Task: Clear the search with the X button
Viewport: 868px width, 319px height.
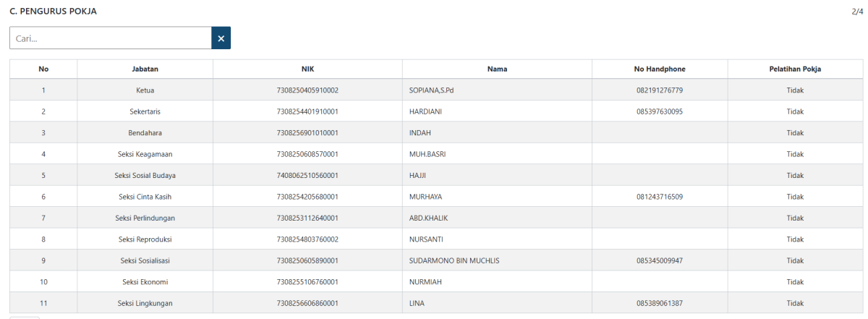Action: coord(221,38)
